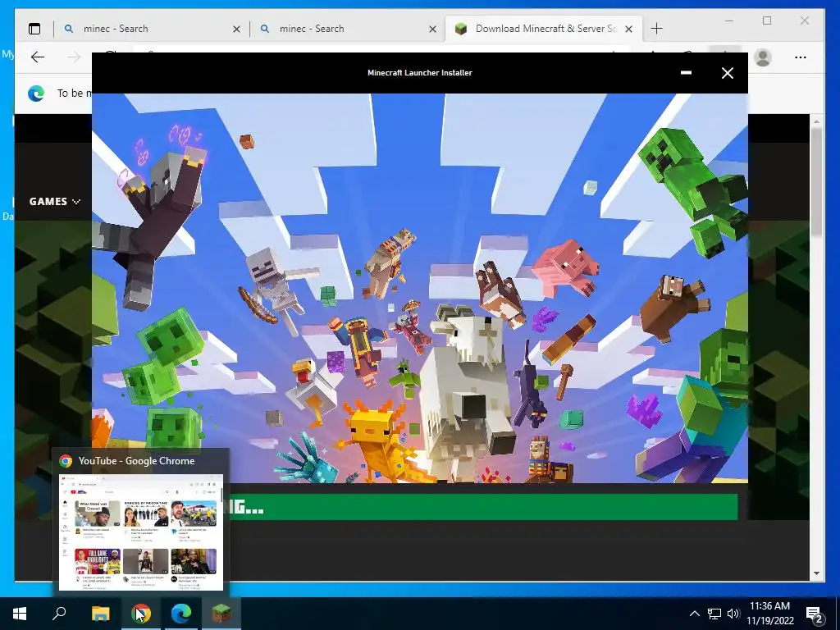Viewport: 840px width, 630px height.
Task: Open Edge tab actions menu icon
Action: coord(34,29)
